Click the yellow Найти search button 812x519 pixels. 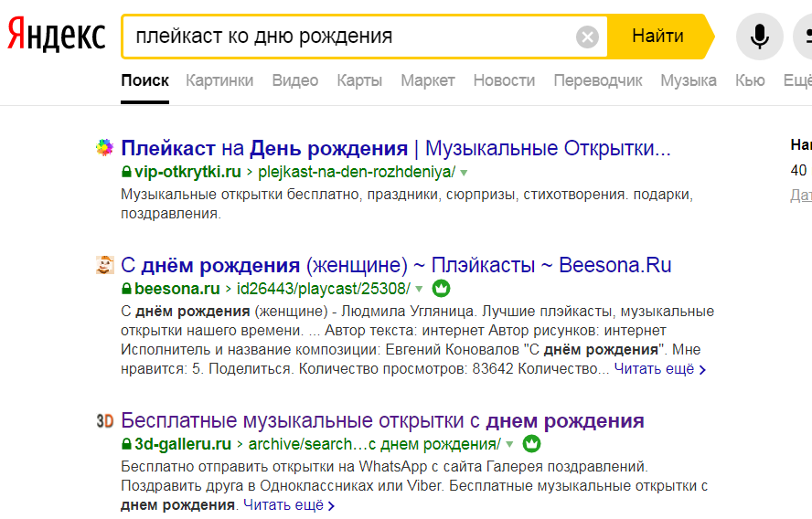pyautogui.click(x=658, y=37)
